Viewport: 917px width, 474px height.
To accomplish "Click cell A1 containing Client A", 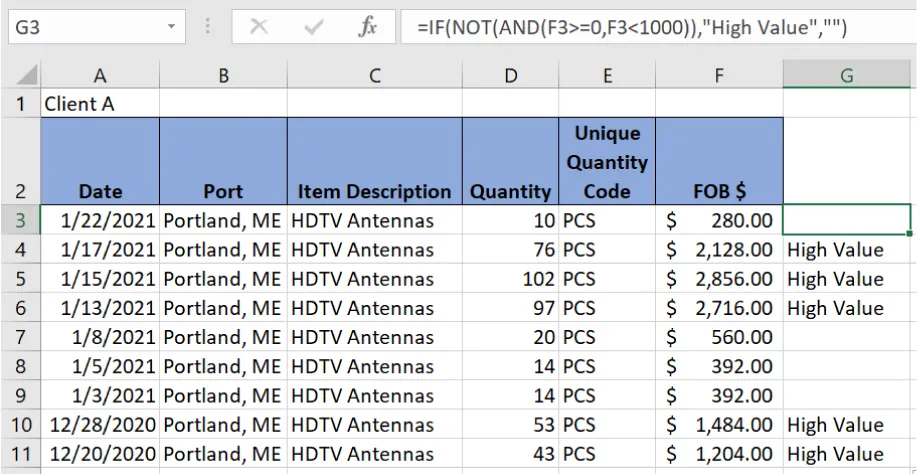I will (100, 103).
